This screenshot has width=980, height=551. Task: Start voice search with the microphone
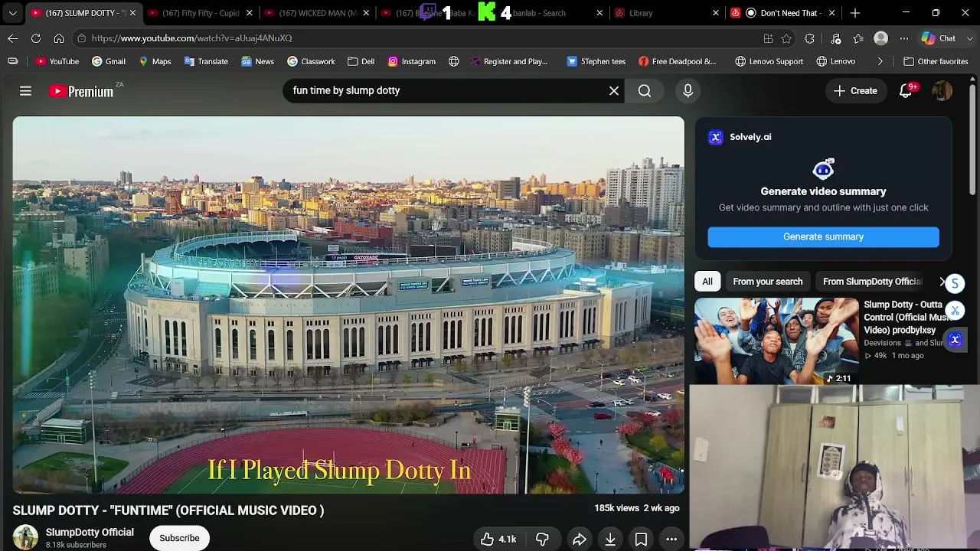coord(688,90)
